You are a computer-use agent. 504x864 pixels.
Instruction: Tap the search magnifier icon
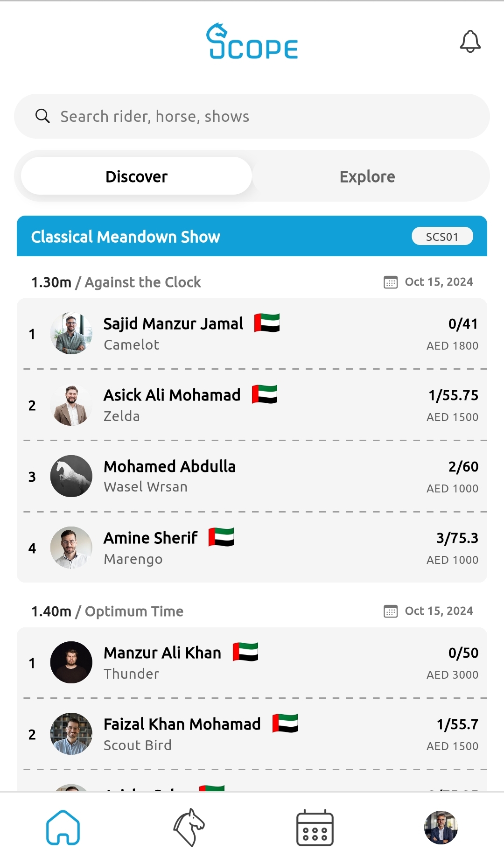pyautogui.click(x=42, y=116)
